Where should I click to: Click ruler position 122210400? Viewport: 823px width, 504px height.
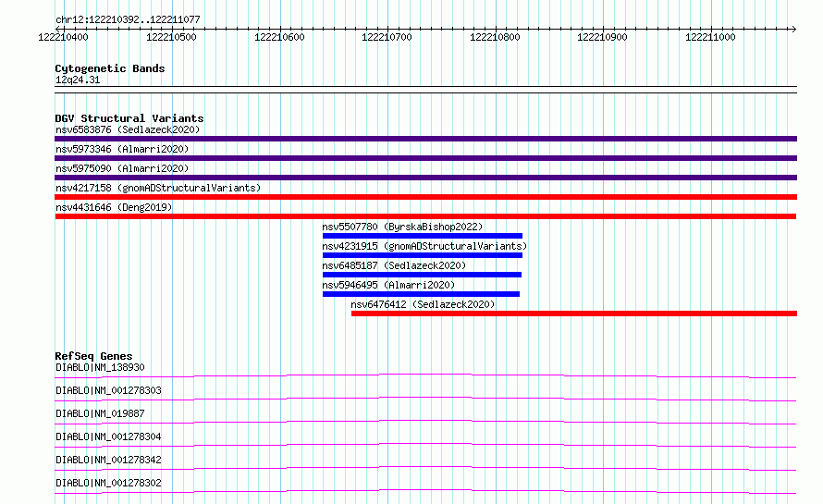(x=63, y=37)
